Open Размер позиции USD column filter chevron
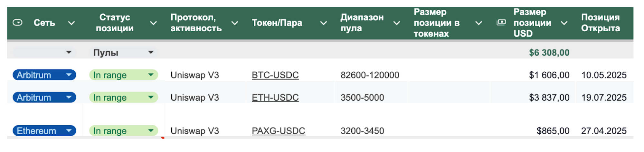Image resolution: width=644 pixels, height=152 pixels. 564,23
